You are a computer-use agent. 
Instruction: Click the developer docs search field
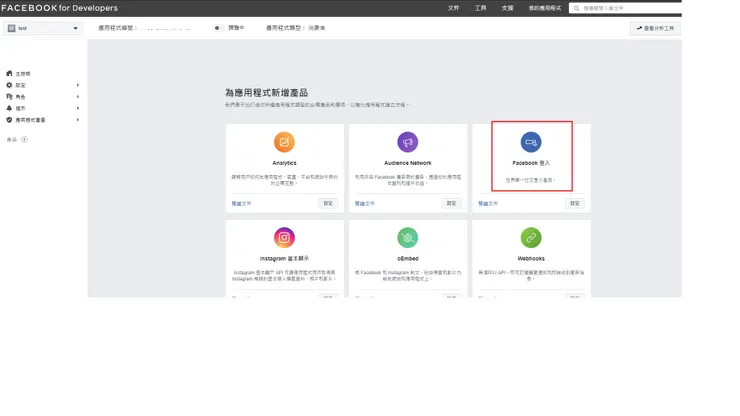(625, 8)
